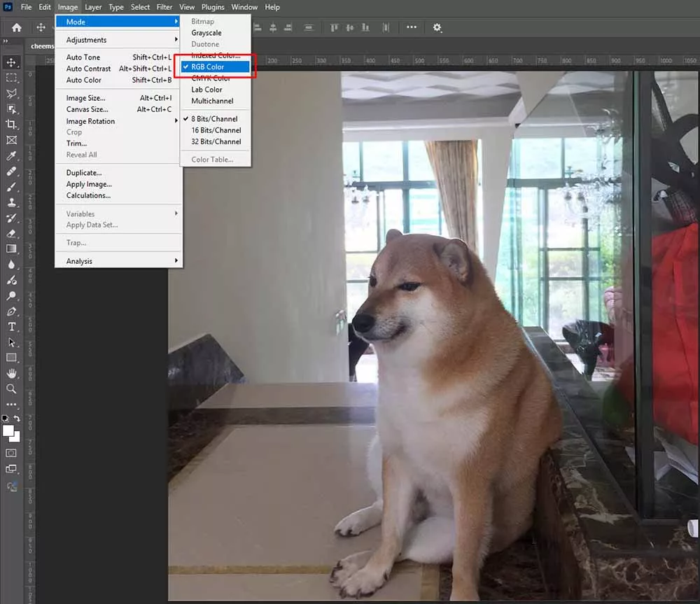Select the Move tool
The width and height of the screenshot is (700, 604).
(x=11, y=62)
